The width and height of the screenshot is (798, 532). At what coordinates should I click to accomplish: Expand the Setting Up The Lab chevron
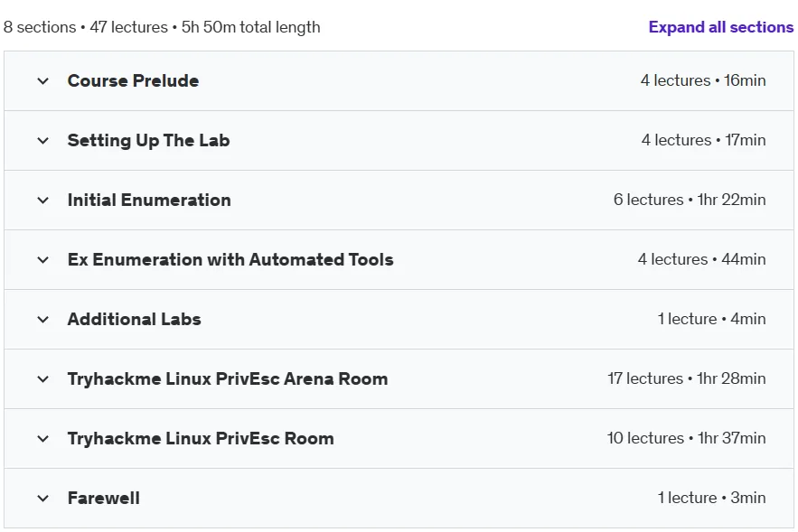[x=43, y=140]
